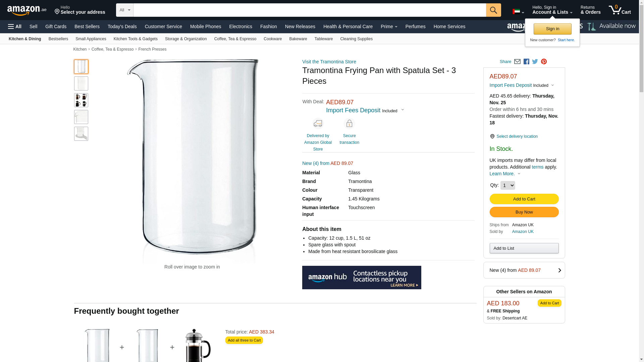Share product via email icon
This screenshot has height=362, width=644.
click(517, 62)
